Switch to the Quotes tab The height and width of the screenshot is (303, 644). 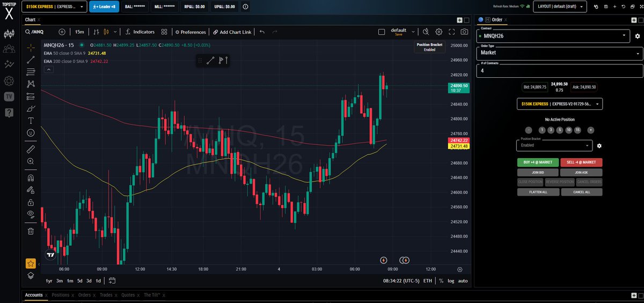coord(128,295)
